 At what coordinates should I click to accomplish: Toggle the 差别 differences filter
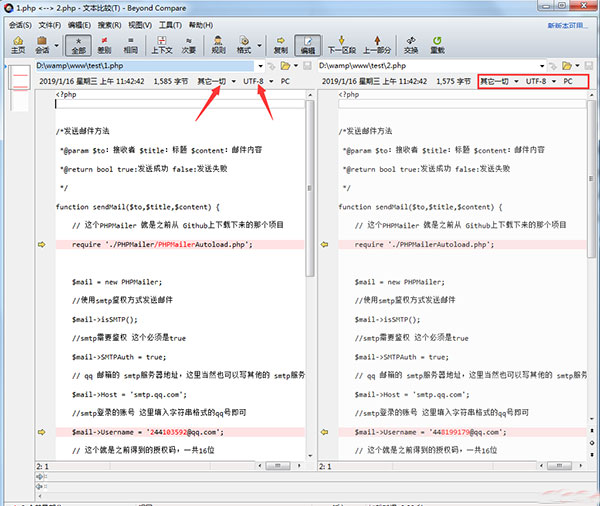(104, 45)
